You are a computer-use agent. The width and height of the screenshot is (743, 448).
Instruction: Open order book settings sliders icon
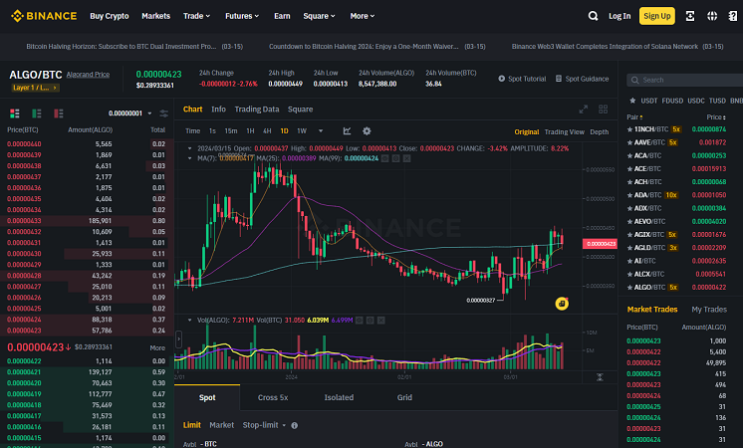point(163,113)
